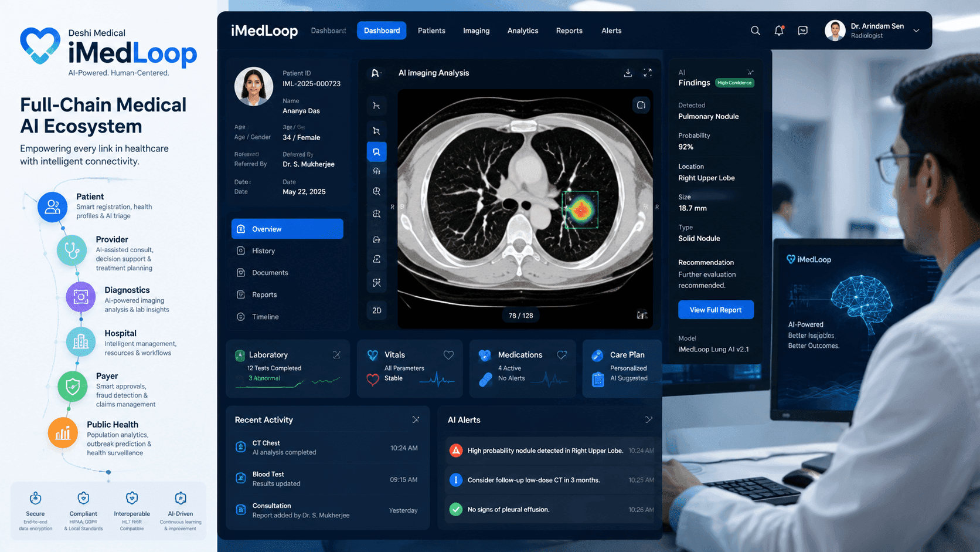Screen dimensions: 980x552
Task: Click the iMedLoop logo in dashboard header
Action: (x=264, y=31)
